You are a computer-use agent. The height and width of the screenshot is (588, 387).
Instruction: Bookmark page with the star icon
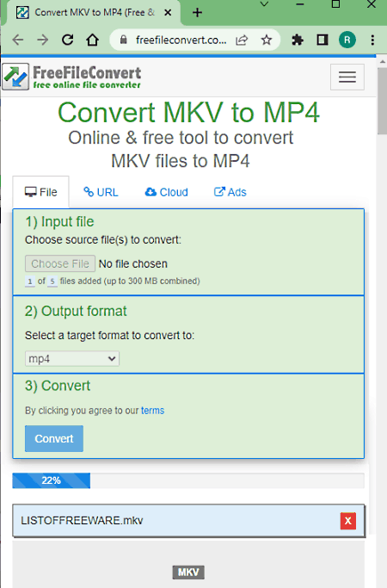(x=267, y=40)
